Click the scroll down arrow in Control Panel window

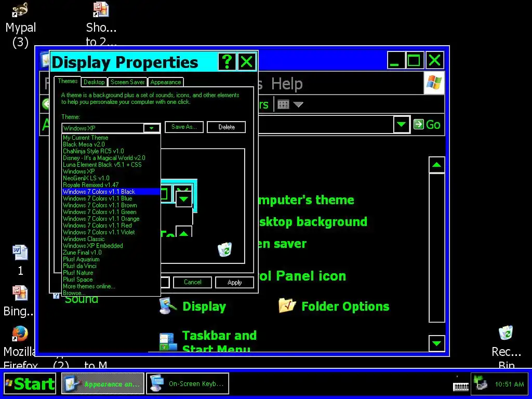click(436, 343)
